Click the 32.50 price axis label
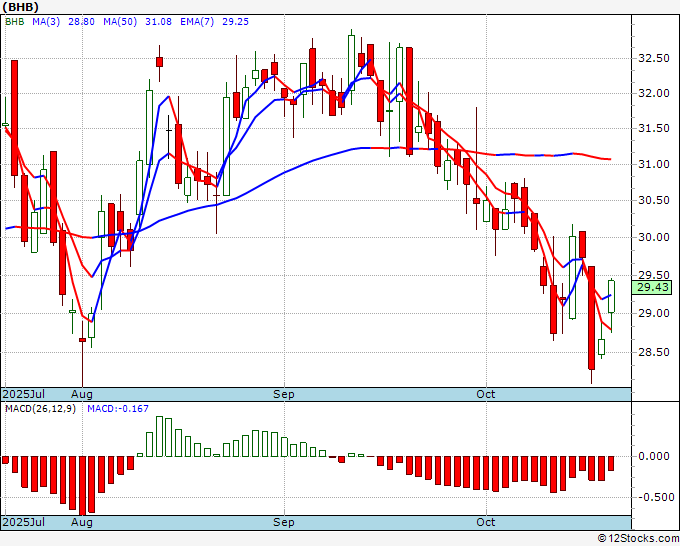680x546 pixels. pyautogui.click(x=654, y=58)
